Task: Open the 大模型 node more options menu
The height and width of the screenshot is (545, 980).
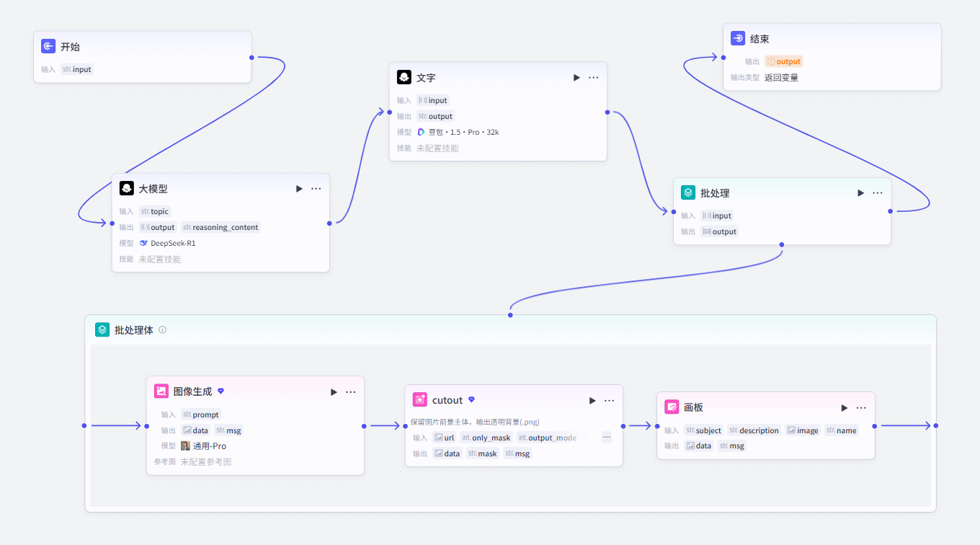Action: pos(316,189)
